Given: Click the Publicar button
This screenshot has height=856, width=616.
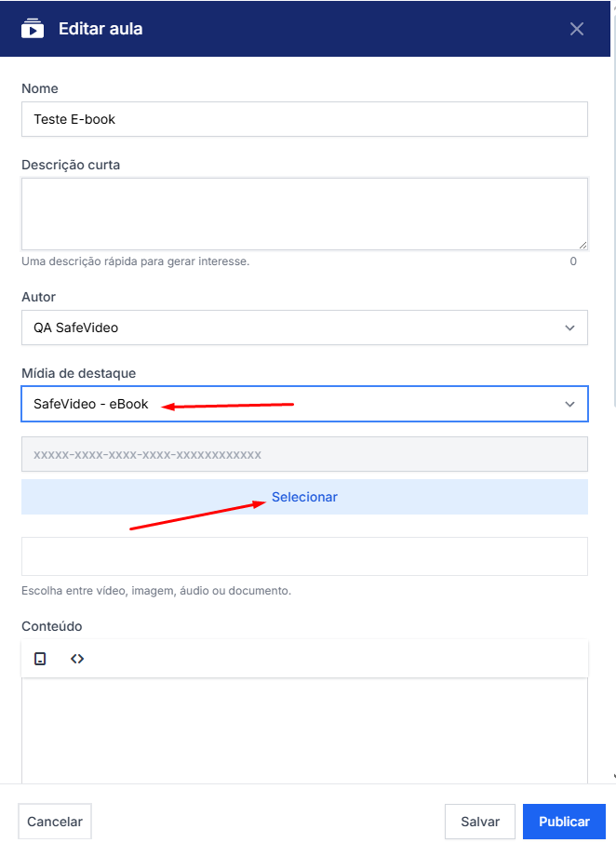Looking at the screenshot, I should [x=564, y=822].
